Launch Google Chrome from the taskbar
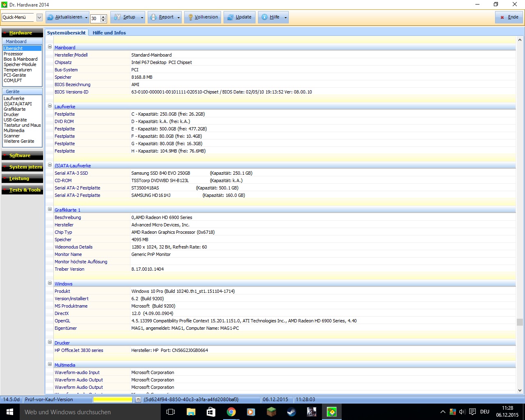 pos(231,412)
